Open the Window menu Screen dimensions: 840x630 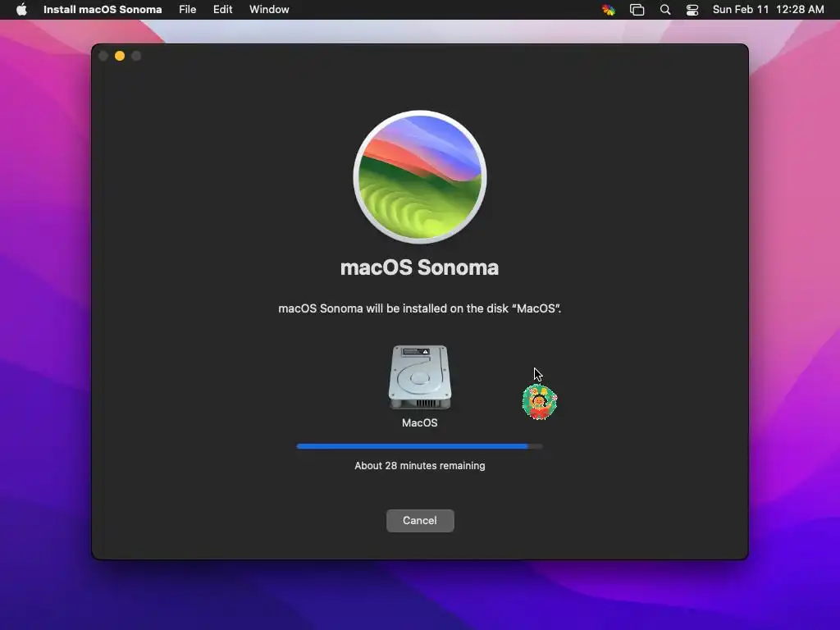click(269, 10)
